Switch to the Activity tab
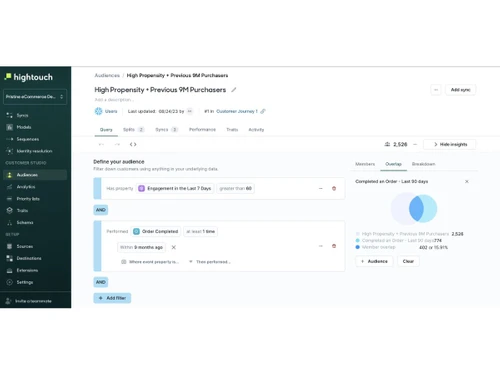This screenshot has width=500, height=375. 256,130
